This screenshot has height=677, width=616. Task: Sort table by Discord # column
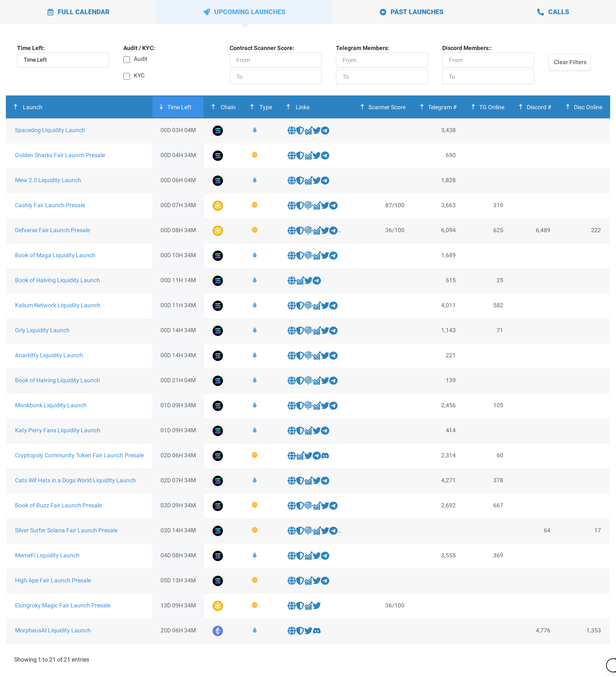pyautogui.click(x=535, y=107)
